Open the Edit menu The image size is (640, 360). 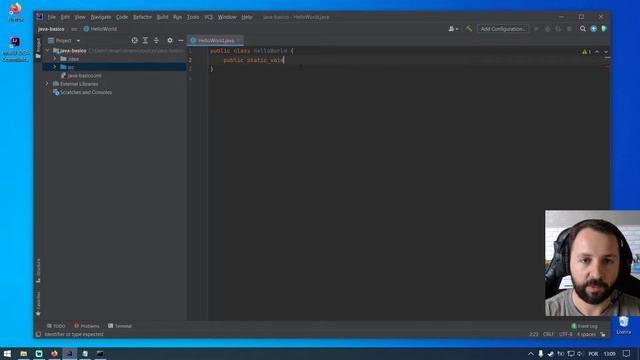tap(65, 17)
